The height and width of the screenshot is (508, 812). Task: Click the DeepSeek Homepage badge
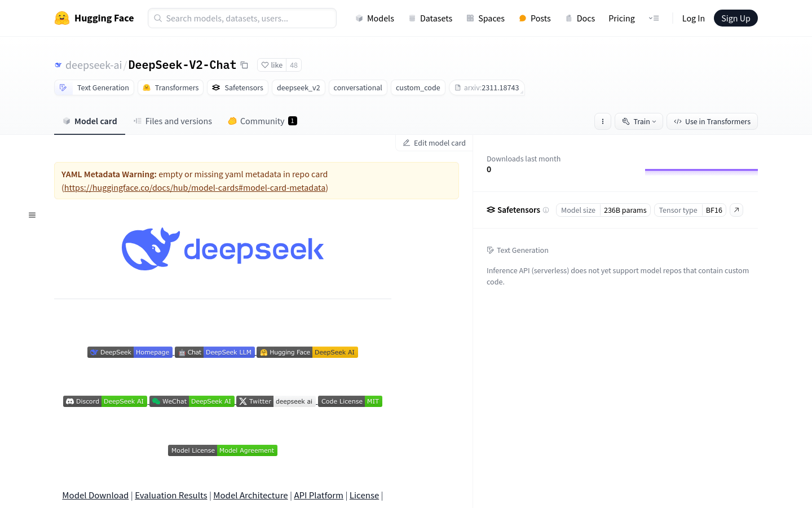tap(130, 352)
